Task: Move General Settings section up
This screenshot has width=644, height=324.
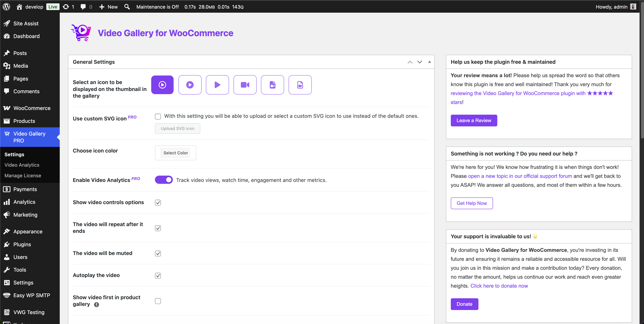Action: click(x=410, y=62)
